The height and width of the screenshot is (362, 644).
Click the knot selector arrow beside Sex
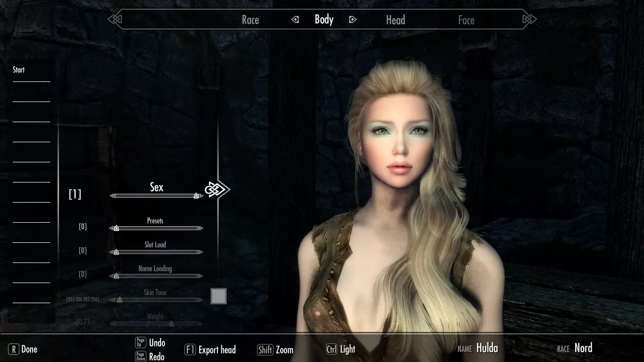coord(217,190)
